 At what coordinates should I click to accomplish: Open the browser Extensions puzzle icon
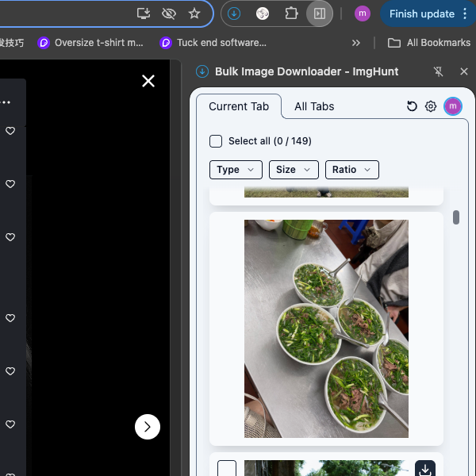pyautogui.click(x=291, y=13)
